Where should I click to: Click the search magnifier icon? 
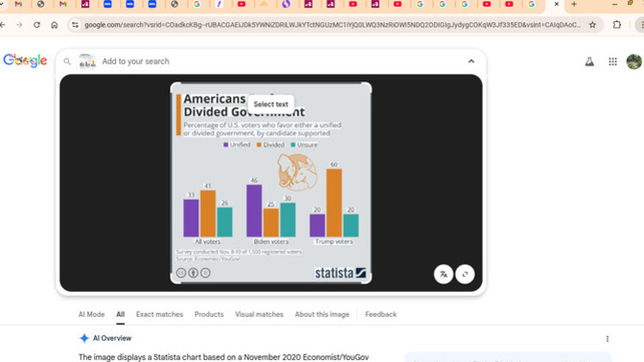(67, 61)
